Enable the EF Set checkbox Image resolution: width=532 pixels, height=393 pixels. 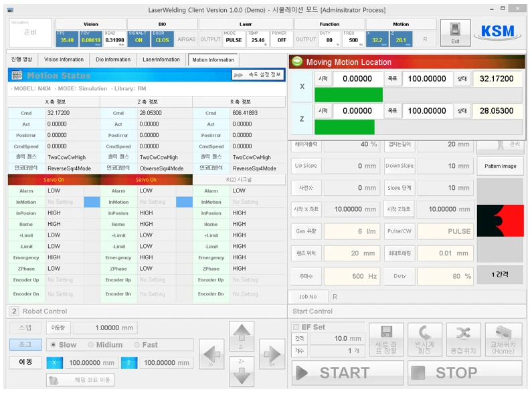(x=296, y=327)
